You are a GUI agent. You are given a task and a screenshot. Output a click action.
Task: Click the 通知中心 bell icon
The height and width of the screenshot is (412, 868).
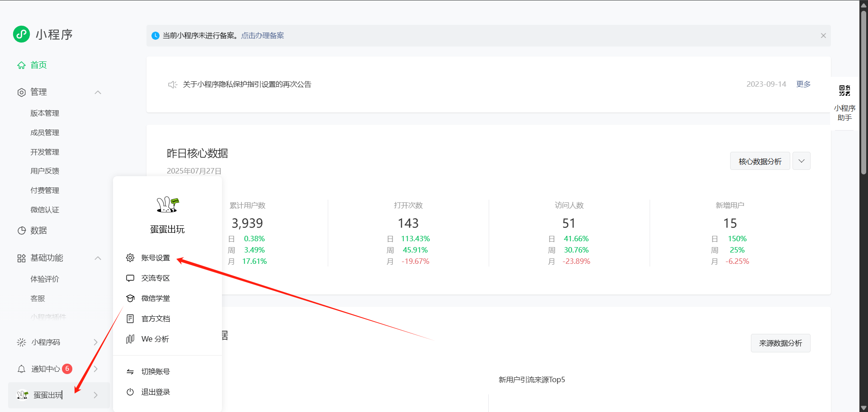click(21, 369)
